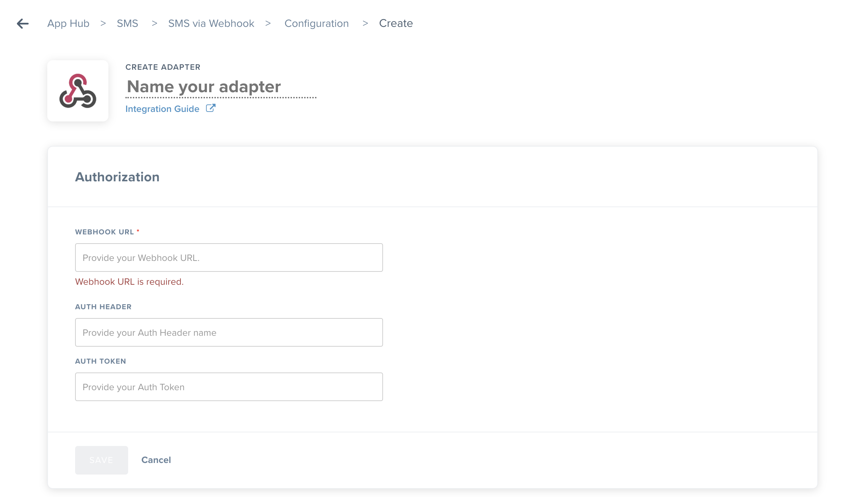Click the Authorization section heading

[x=117, y=177]
